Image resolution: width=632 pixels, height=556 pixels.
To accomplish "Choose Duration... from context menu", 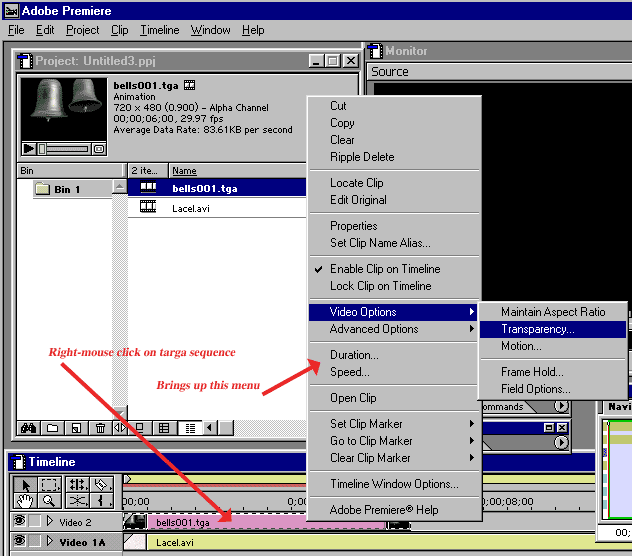I will coord(393,355).
